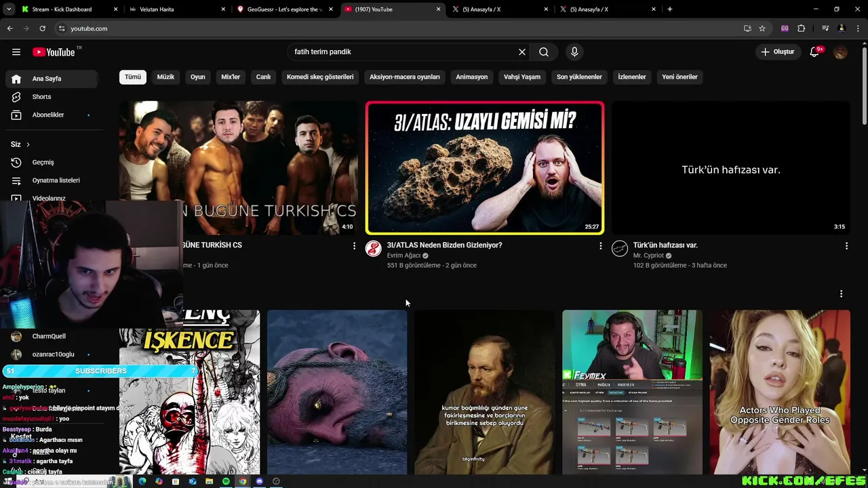The width and height of the screenshot is (868, 488).
Task: Start voice search with microphone
Action: [x=574, y=52]
